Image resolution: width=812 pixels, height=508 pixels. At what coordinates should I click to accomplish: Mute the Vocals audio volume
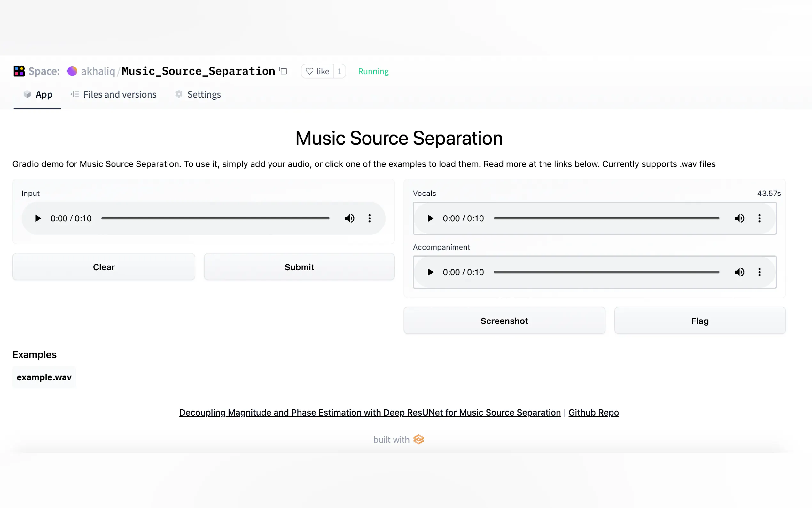[x=739, y=218]
